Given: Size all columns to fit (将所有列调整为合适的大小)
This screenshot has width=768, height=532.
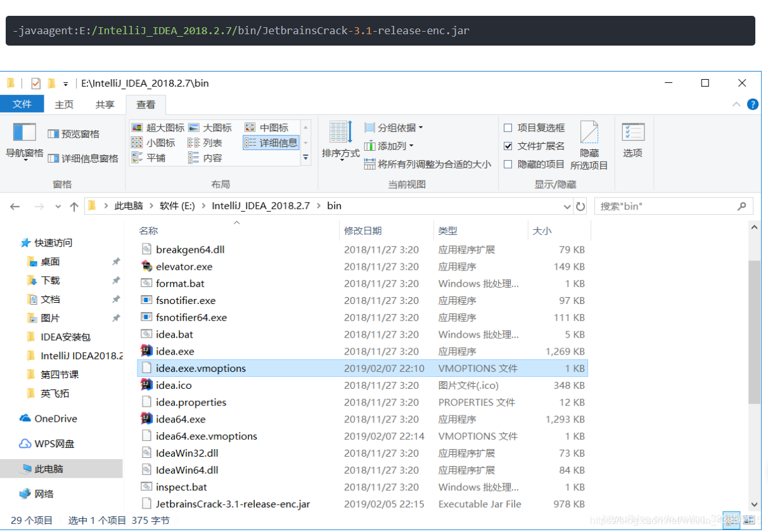Looking at the screenshot, I should point(428,164).
